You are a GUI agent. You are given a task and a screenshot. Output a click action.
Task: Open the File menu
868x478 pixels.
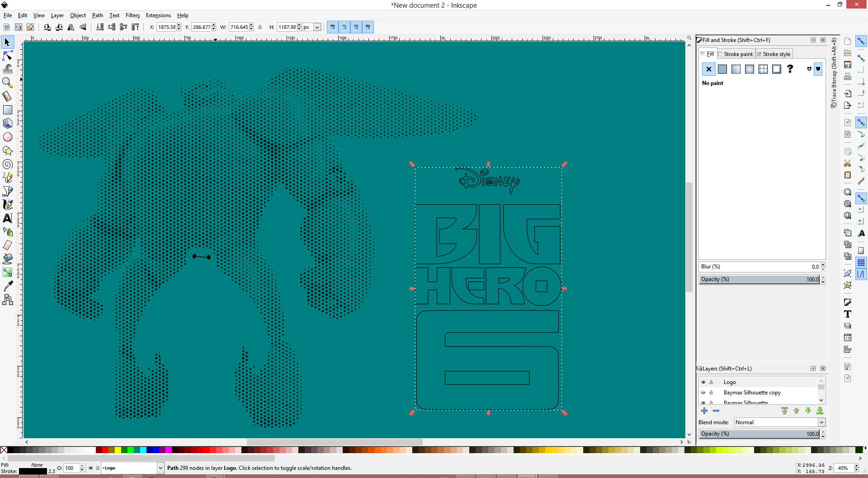(x=8, y=15)
